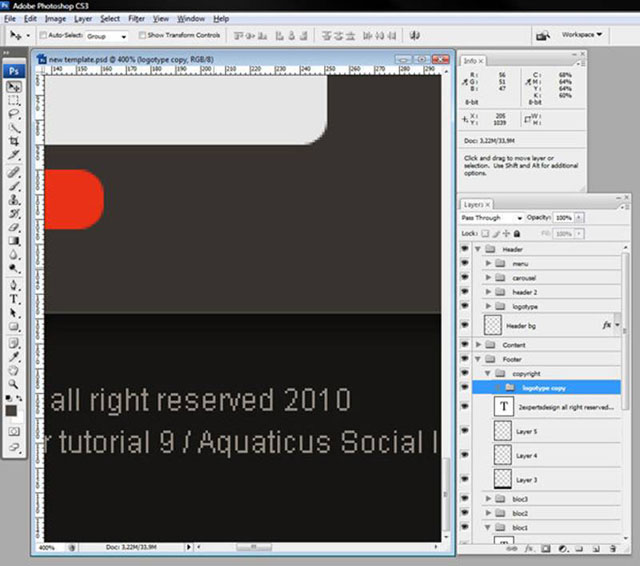The height and width of the screenshot is (566, 640).
Task: Add a layer style via fx icon
Action: click(529, 549)
